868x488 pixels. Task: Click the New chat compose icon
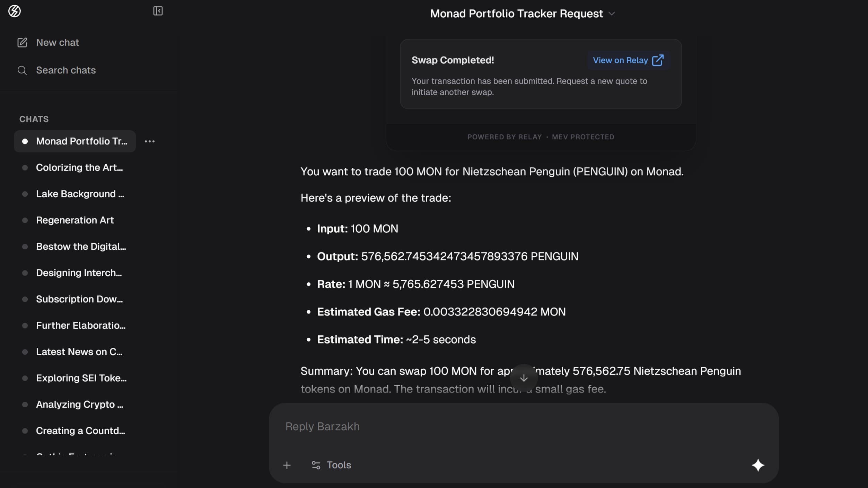[22, 43]
